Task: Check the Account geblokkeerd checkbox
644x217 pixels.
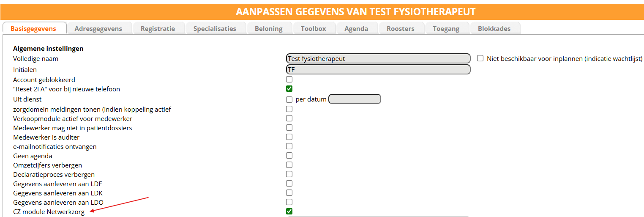Action: tap(289, 80)
